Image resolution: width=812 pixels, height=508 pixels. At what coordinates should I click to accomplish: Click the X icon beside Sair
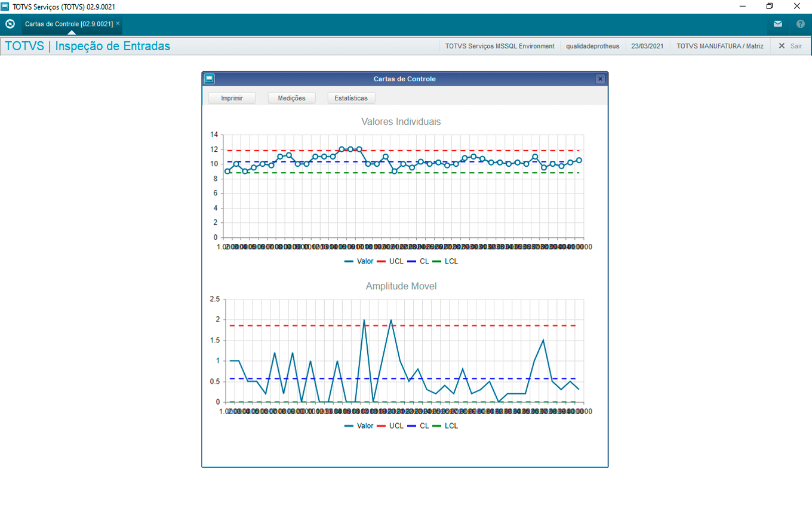click(782, 46)
